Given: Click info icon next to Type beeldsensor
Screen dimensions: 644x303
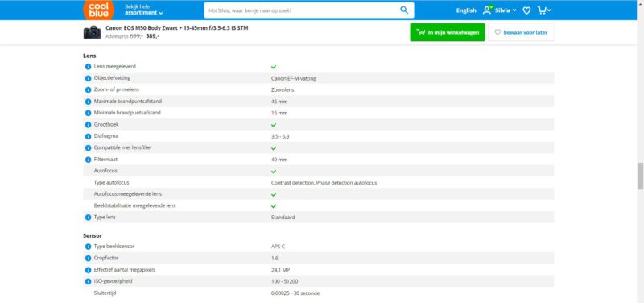Looking at the screenshot, I should (88, 247).
